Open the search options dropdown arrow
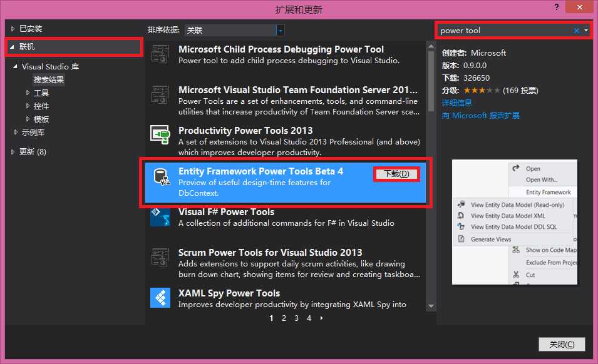 click(586, 31)
